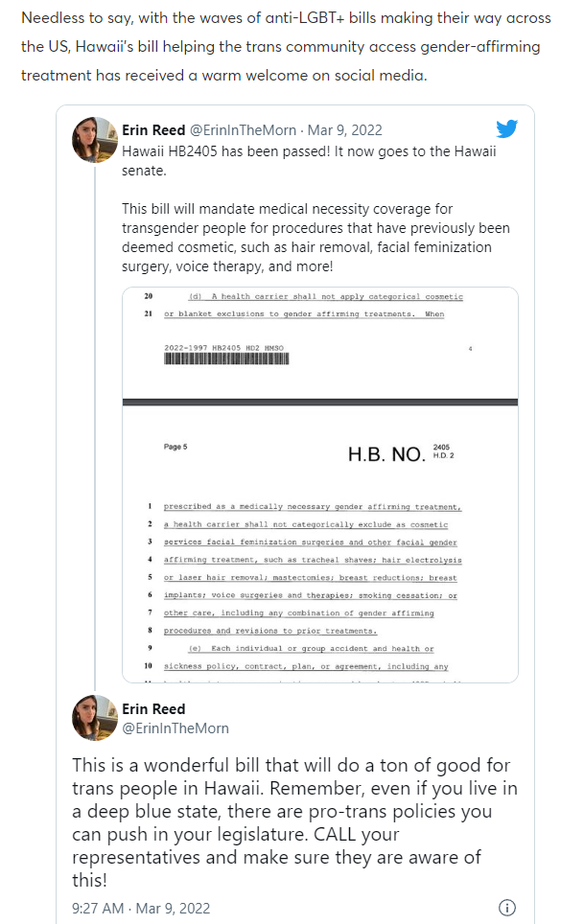Open Erin Reed's avatar on quoted tweet

(x=95, y=140)
